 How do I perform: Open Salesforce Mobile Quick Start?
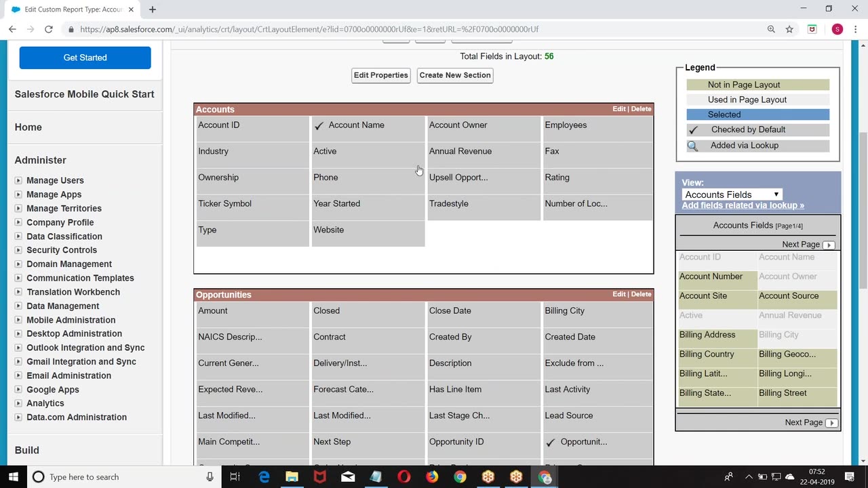click(85, 94)
